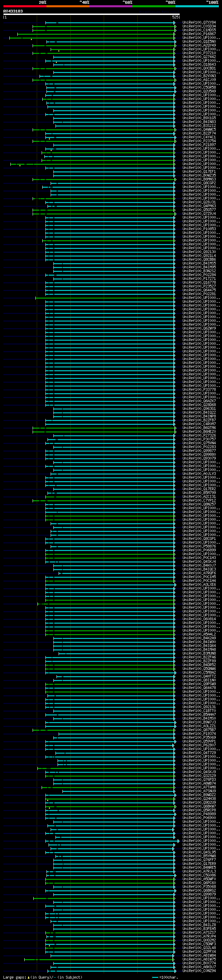Select the UniRef100_Q7Z9J4 label
Screen dimensions: 222x980
199,213
